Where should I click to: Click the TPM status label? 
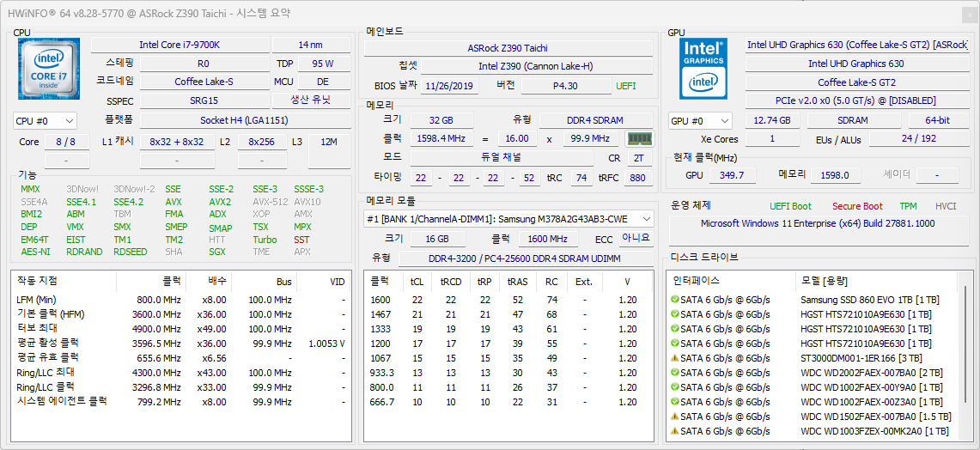[908, 206]
